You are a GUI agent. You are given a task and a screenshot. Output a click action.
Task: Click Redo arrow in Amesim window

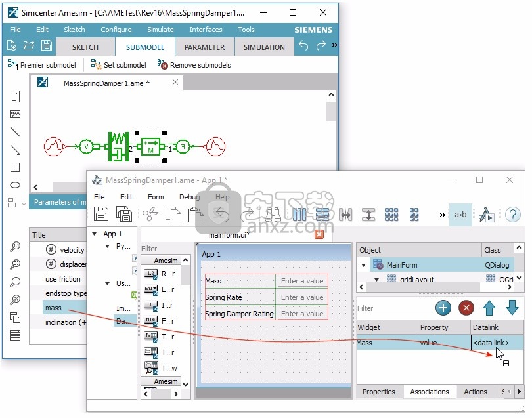(321, 45)
